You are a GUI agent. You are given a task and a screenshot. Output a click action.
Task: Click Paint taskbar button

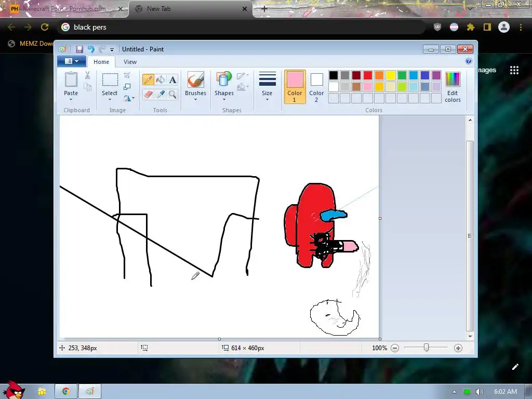click(x=89, y=392)
